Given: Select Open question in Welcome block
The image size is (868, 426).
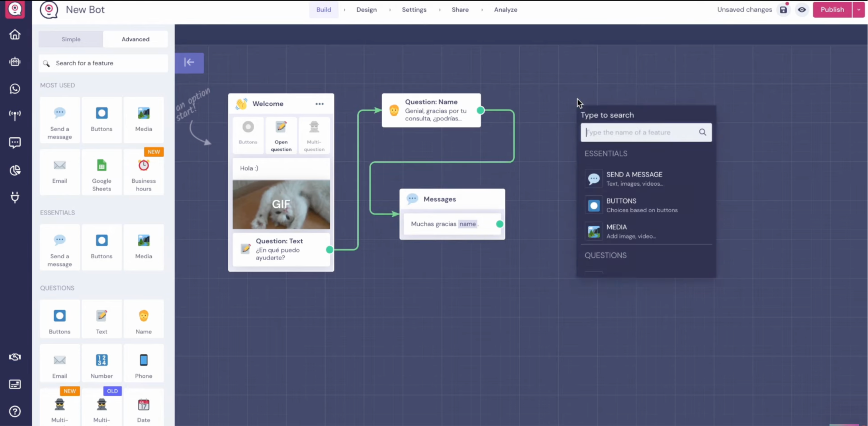Looking at the screenshot, I should pyautogui.click(x=281, y=135).
